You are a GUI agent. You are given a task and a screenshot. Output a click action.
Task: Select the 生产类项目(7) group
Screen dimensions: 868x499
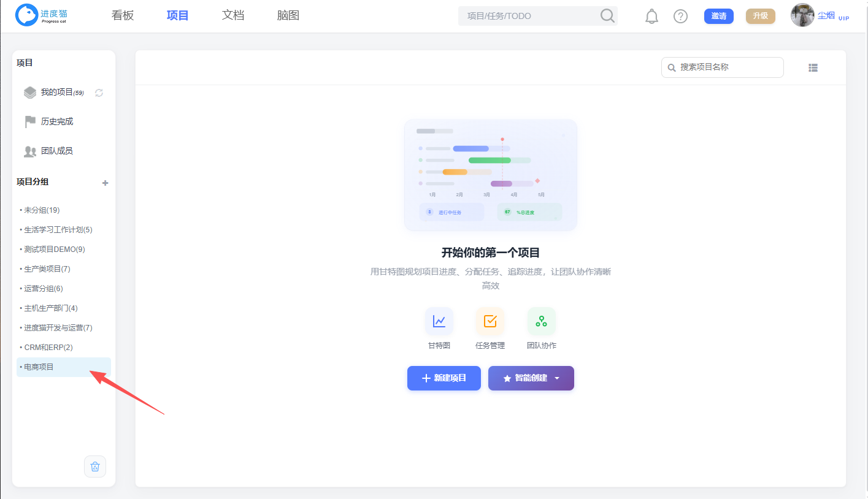pyautogui.click(x=64, y=269)
